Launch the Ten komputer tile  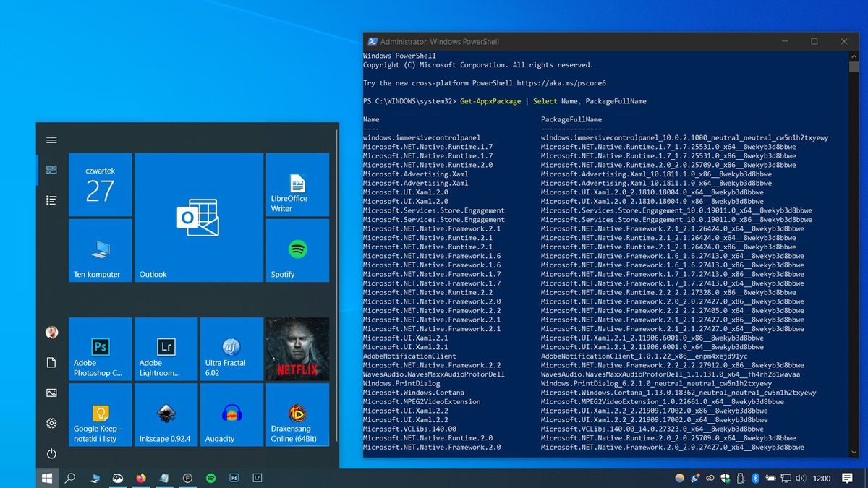tap(100, 250)
